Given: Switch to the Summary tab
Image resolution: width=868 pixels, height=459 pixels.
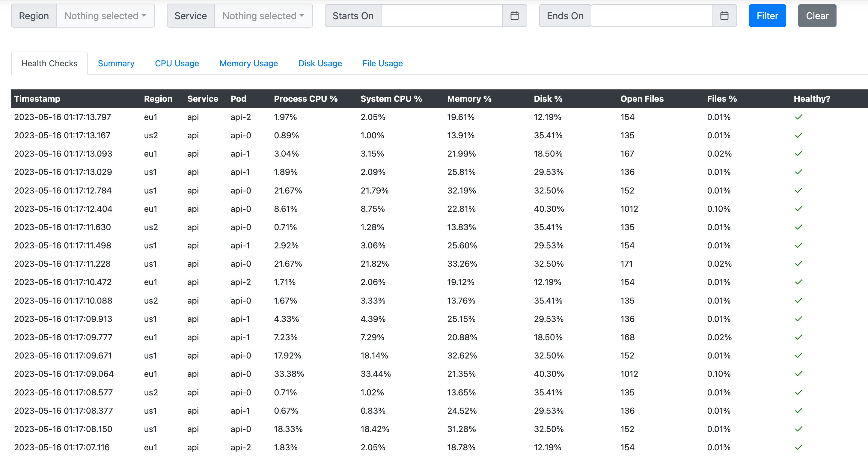Looking at the screenshot, I should [116, 63].
